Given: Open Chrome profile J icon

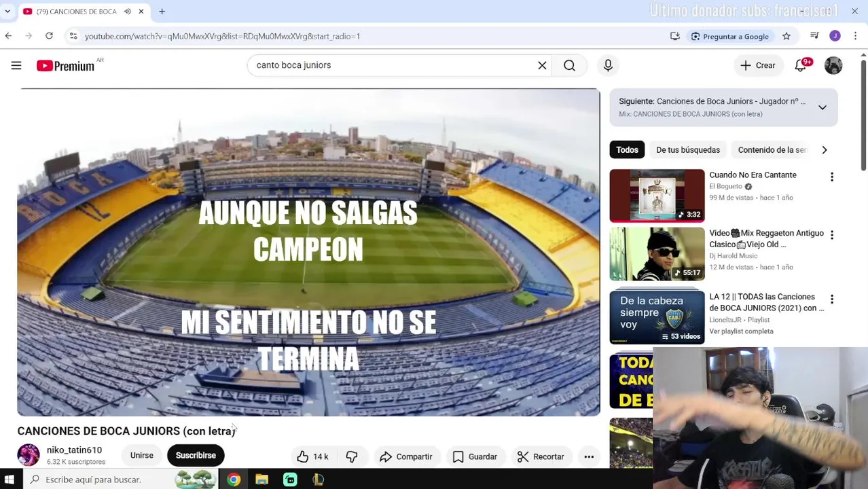Looking at the screenshot, I should tap(835, 36).
